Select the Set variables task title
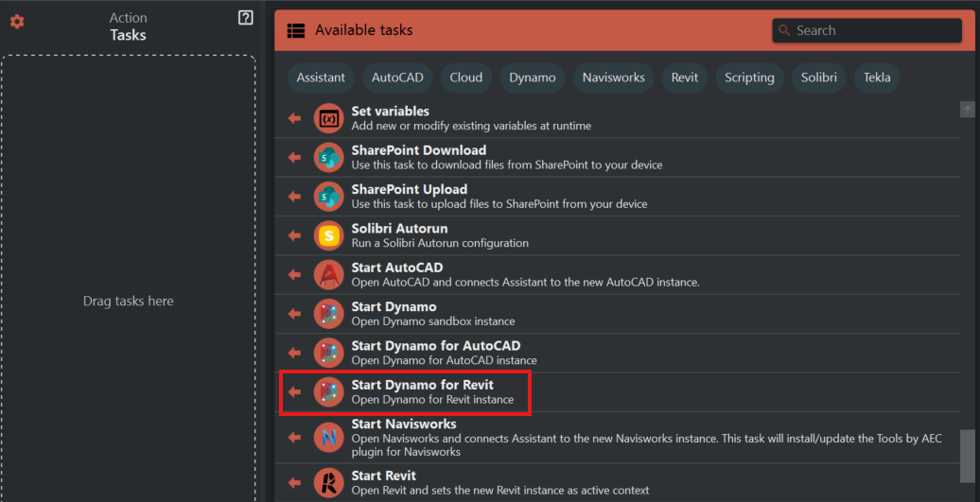 390,112
